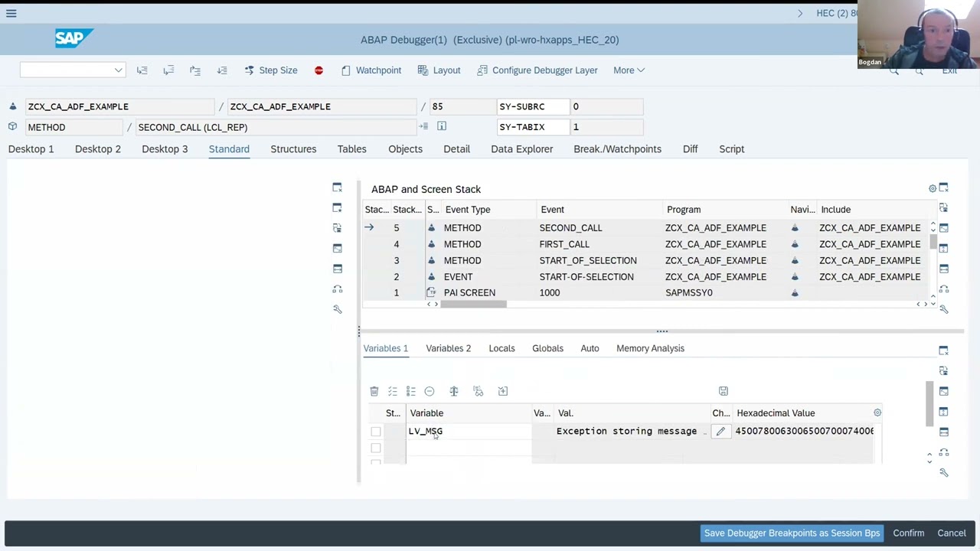The width and height of the screenshot is (980, 551).
Task: Click the headset services icon in left panel
Action: point(337,289)
